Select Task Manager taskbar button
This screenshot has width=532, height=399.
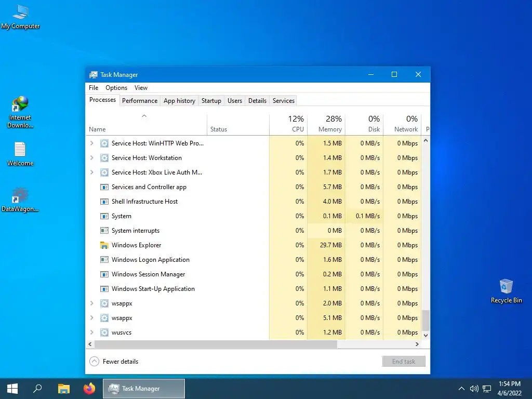(x=144, y=389)
